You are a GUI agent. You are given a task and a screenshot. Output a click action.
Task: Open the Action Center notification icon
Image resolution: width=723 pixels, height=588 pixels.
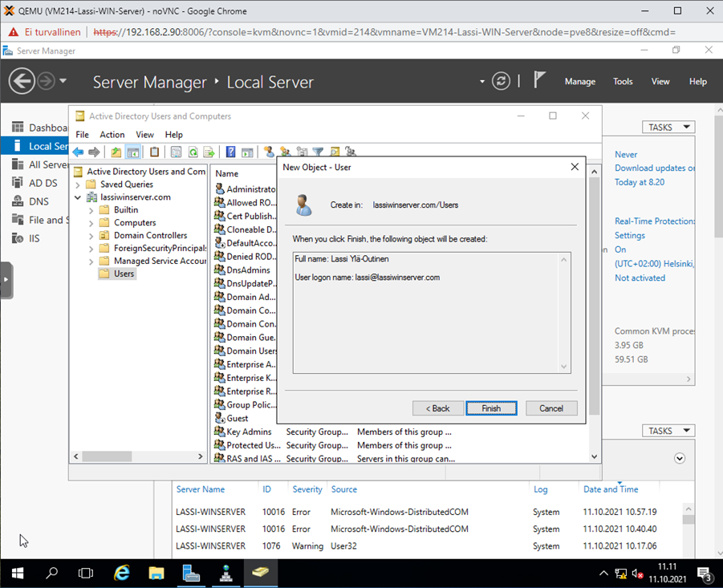point(705,574)
